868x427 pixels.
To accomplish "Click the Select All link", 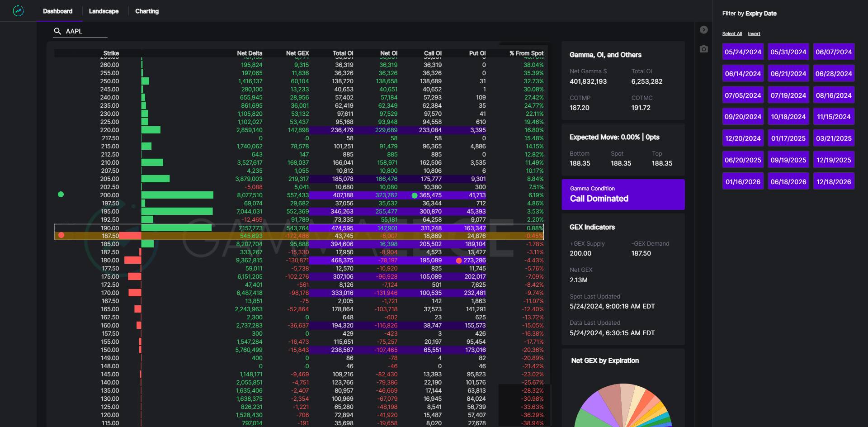I will pyautogui.click(x=732, y=34).
